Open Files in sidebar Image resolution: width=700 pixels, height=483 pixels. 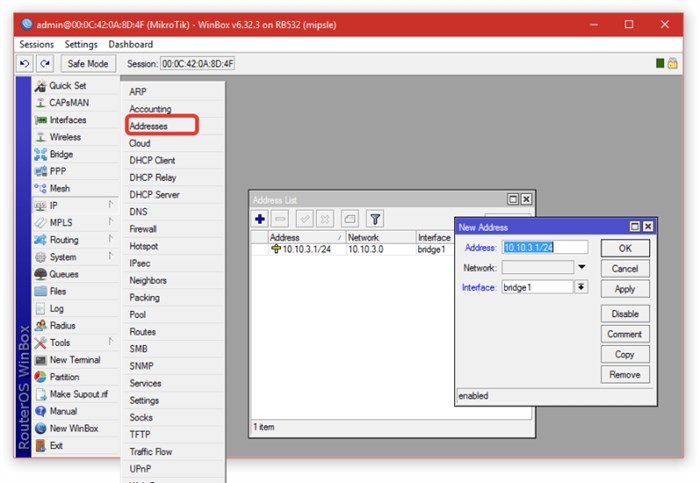(x=76, y=291)
